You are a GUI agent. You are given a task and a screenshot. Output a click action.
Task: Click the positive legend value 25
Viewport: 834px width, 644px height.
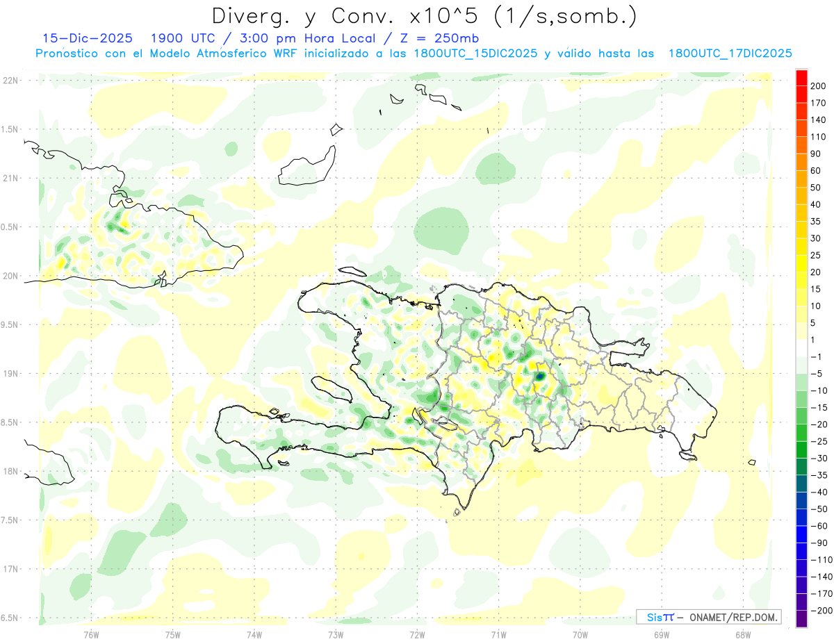point(817,256)
